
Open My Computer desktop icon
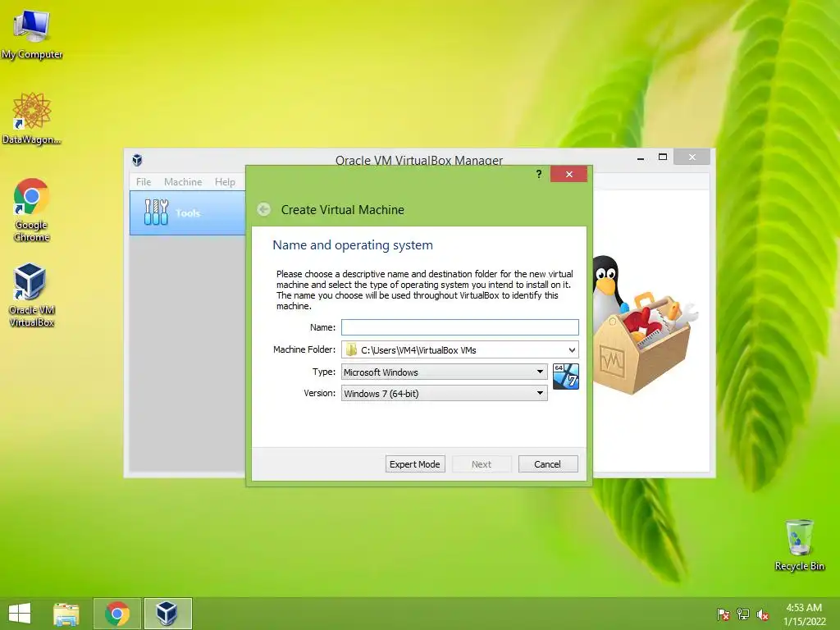tap(32, 33)
